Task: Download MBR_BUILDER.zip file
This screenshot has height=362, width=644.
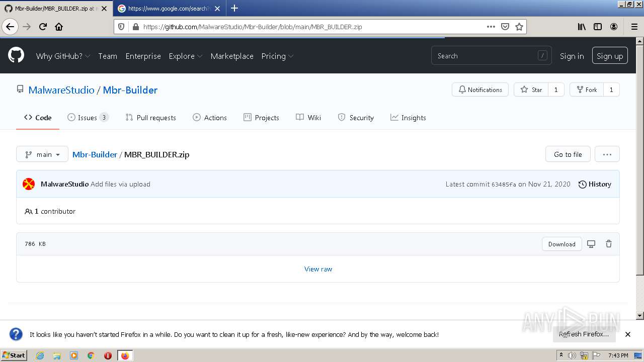Action: coord(562,244)
